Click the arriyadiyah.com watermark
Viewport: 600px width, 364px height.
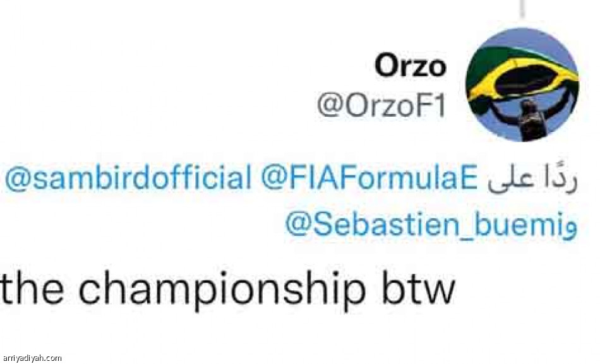click(x=32, y=358)
